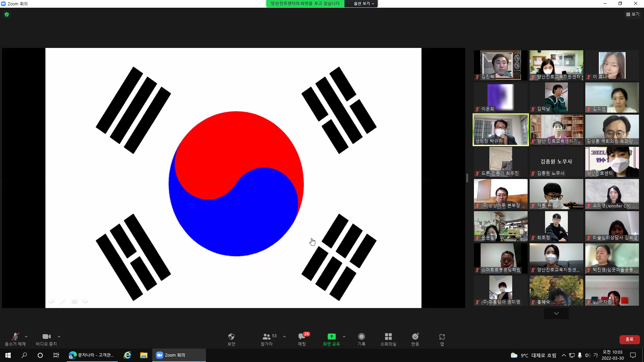Image resolution: width=644 pixels, height=362 pixels.
Task: Click the pen tool in slideshow controls
Action: point(63,302)
